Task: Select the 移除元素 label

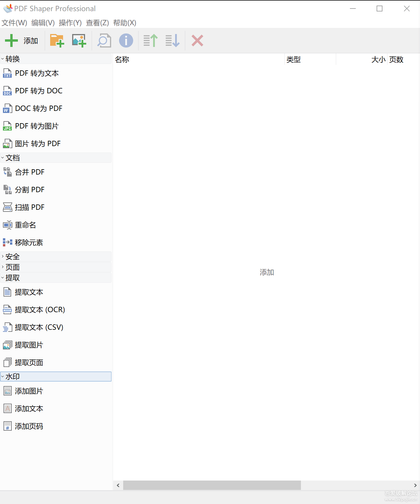Action: click(29, 242)
